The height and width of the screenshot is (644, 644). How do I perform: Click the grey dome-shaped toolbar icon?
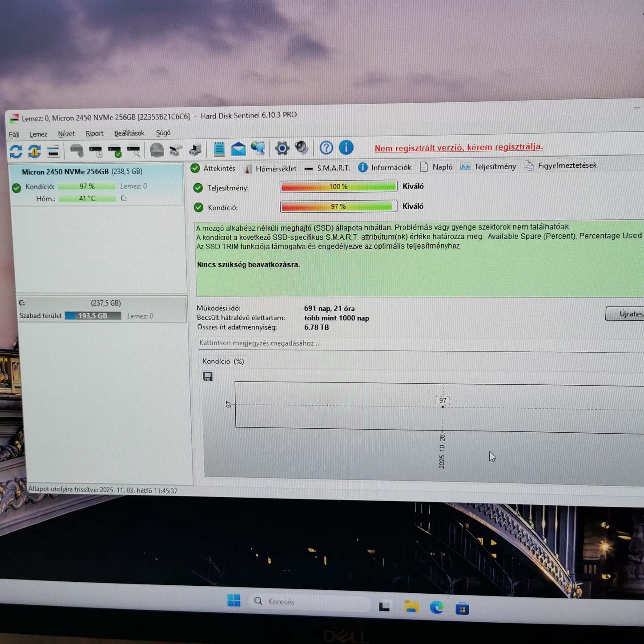coord(157,150)
